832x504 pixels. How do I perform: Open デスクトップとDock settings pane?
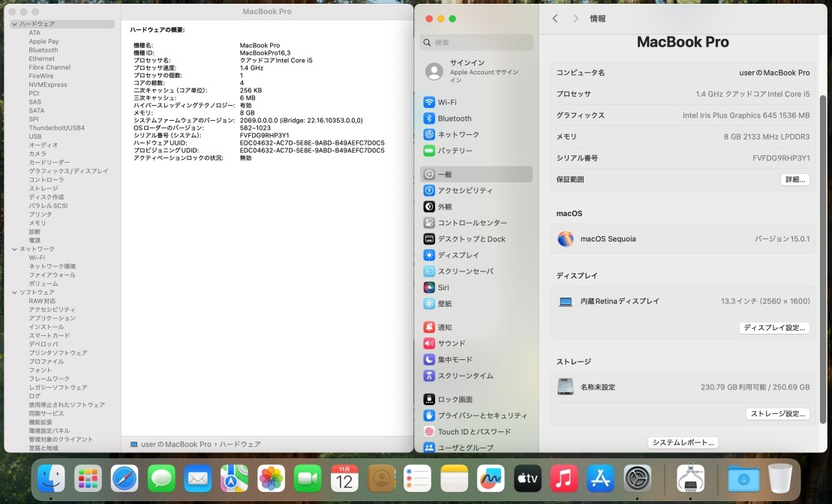click(x=476, y=238)
